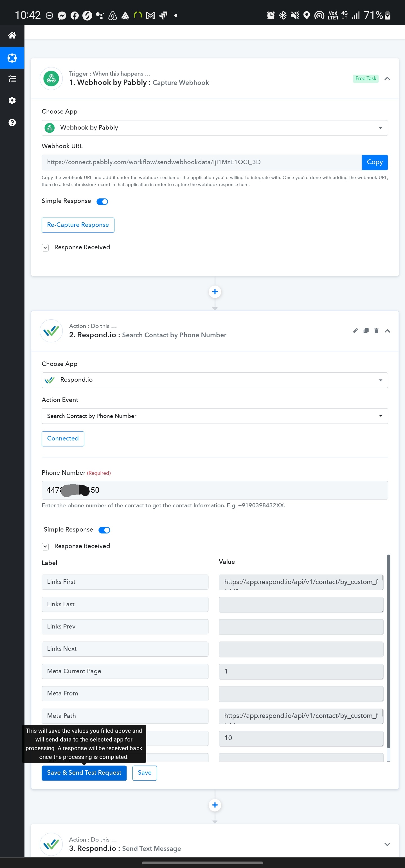Open the Help question mark icon
The height and width of the screenshot is (868, 405).
[x=12, y=123]
